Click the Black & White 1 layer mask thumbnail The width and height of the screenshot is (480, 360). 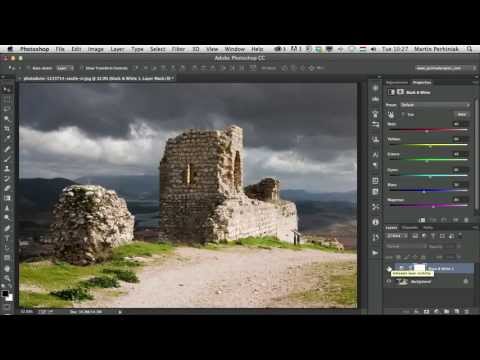coord(420,267)
